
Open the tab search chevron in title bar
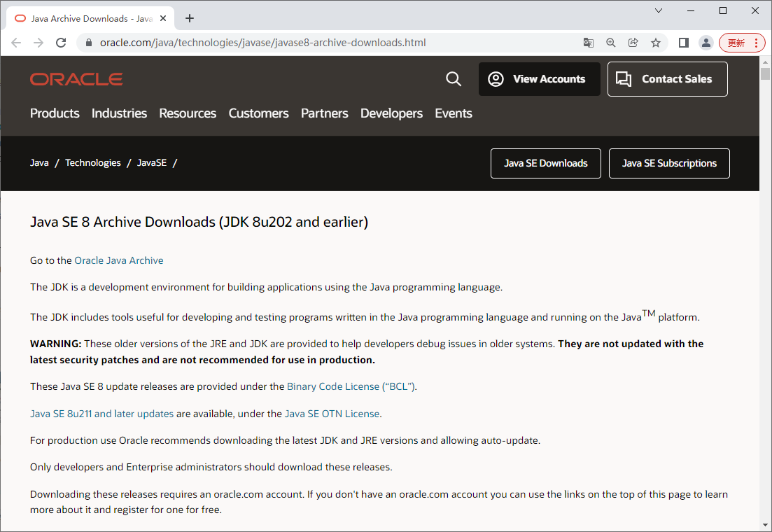pos(659,10)
